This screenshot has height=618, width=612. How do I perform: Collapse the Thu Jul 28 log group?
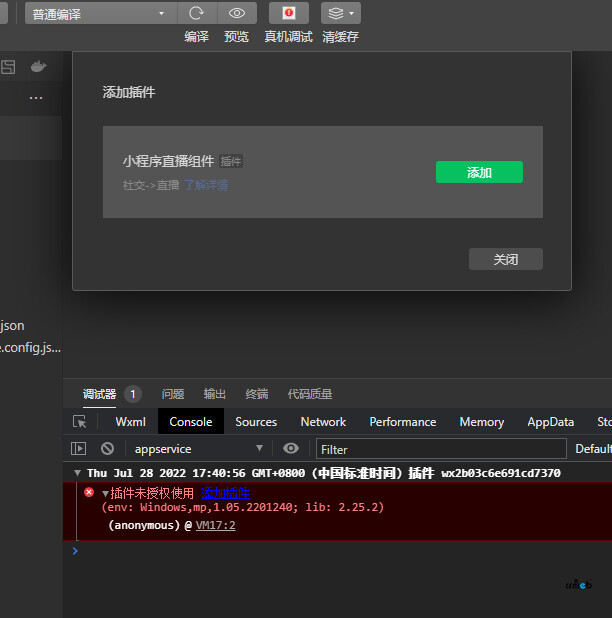click(x=77, y=473)
